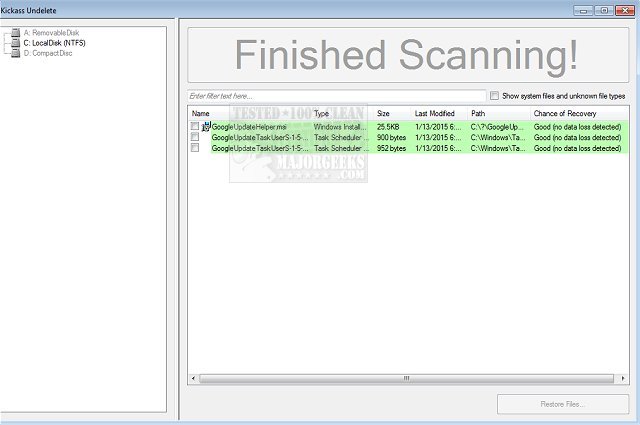Check the 952 bytes GoogleUpdateTask file checkbox

[x=195, y=148]
